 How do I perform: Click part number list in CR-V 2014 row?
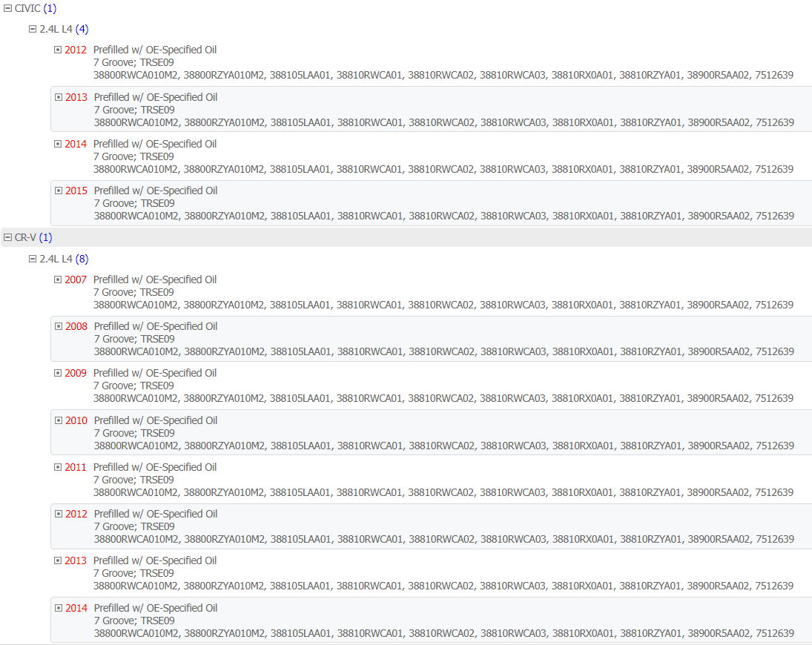click(x=443, y=633)
